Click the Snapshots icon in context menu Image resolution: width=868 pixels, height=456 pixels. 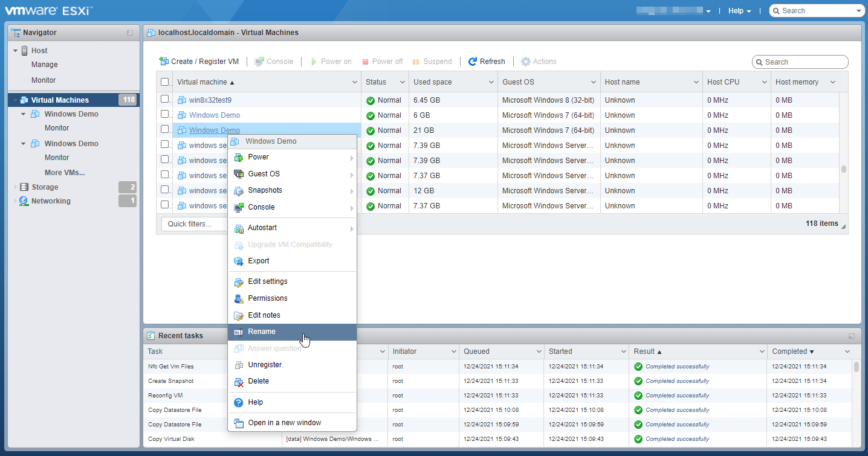(239, 191)
